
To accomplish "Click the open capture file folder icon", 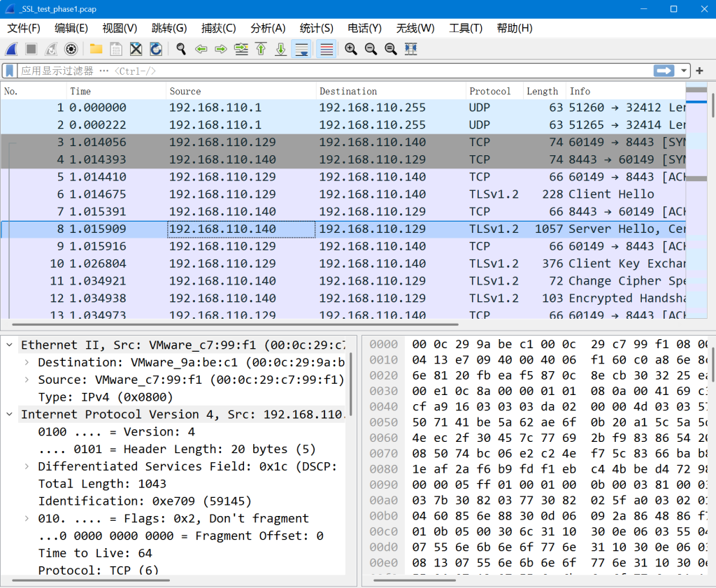I will coord(96,49).
